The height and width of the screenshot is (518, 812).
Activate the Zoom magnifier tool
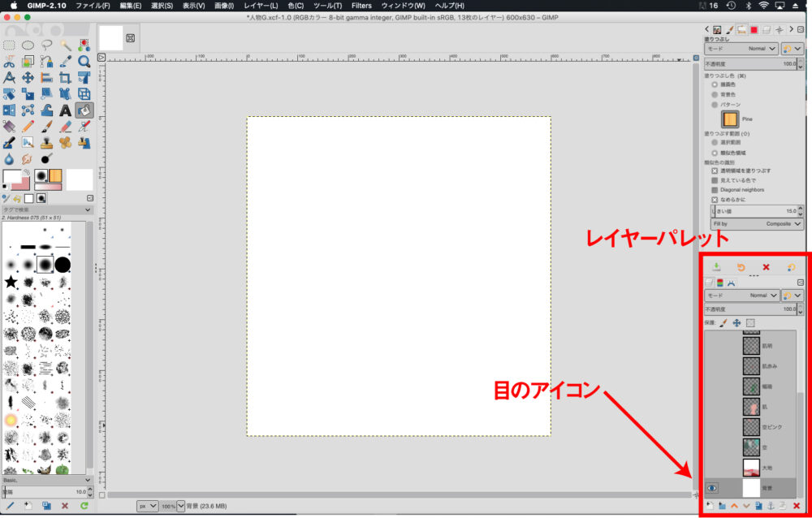tap(84, 61)
